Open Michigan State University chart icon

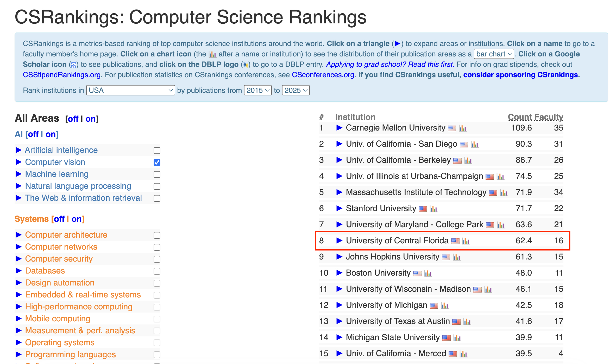coord(457,338)
